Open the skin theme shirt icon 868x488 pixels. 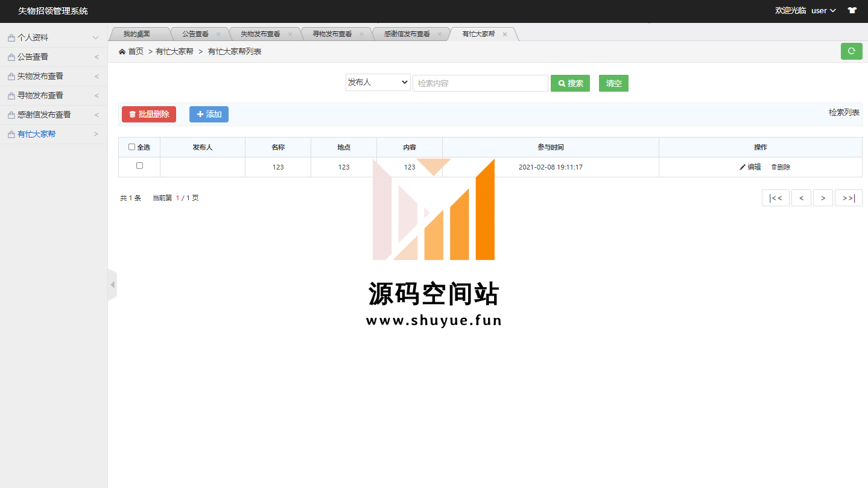[852, 11]
